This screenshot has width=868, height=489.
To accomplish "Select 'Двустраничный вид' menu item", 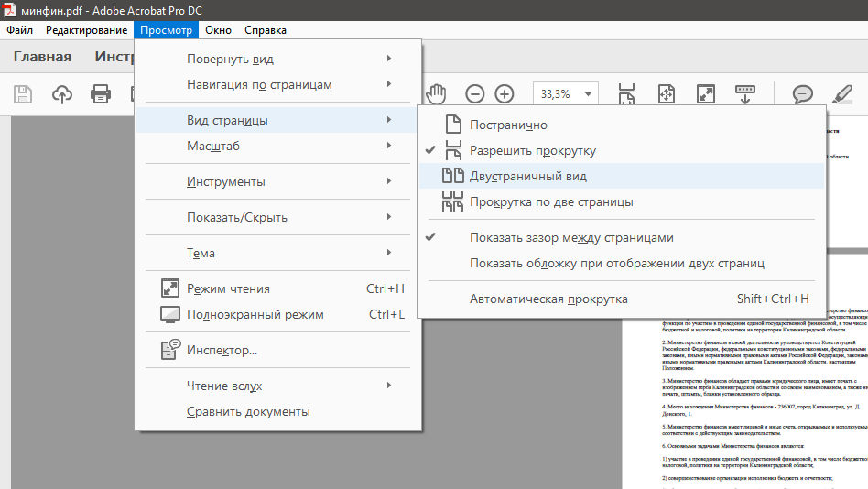I will pos(527,176).
